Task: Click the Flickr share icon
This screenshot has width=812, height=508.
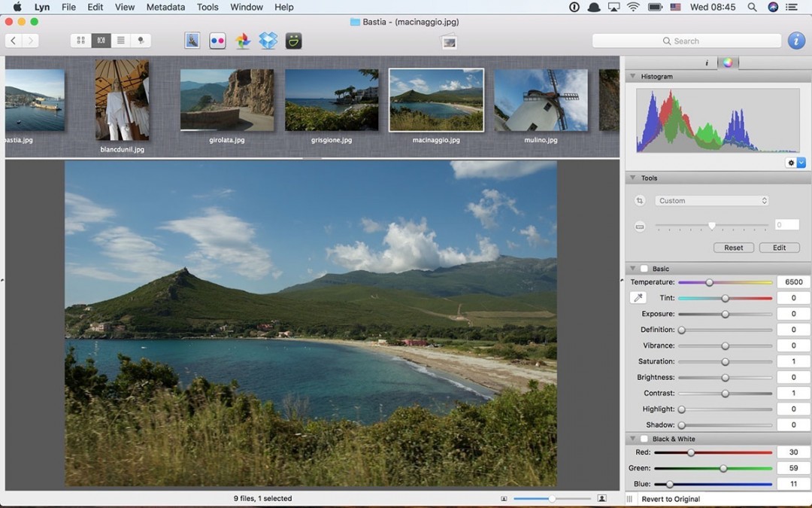Action: pos(217,41)
